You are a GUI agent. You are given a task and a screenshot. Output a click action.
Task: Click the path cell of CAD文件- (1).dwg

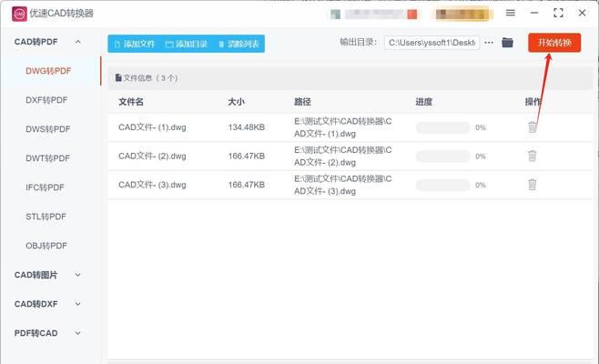(342, 127)
